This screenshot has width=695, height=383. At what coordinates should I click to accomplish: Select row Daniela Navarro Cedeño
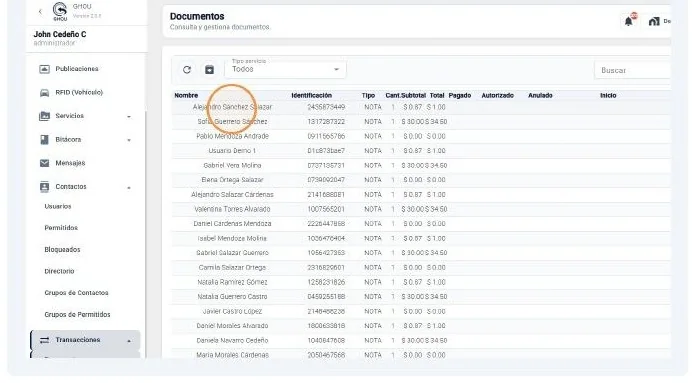(x=421, y=340)
